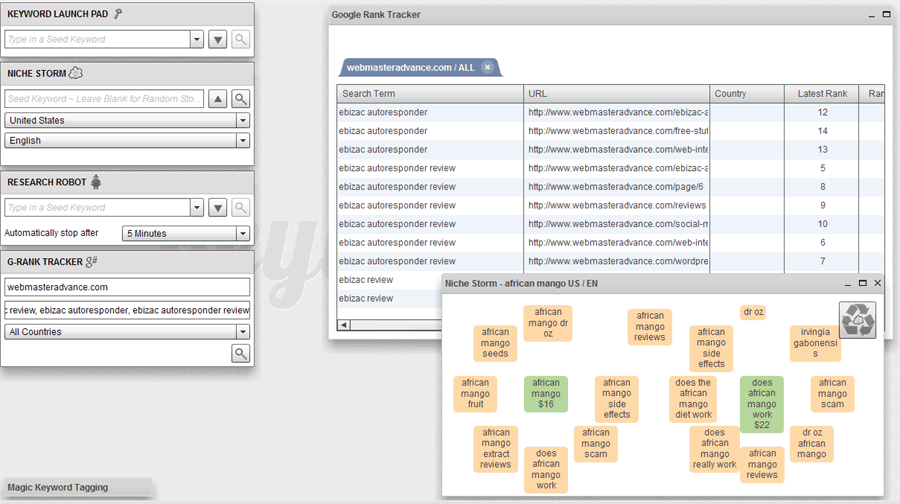900x504 pixels.
Task: Click the african mango extract reviews tag
Action: (x=496, y=449)
